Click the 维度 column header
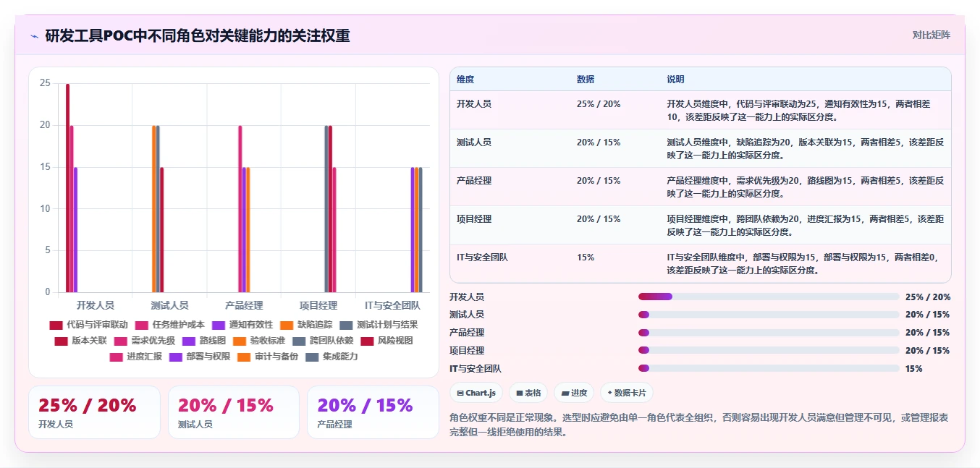The image size is (980, 468). coord(465,80)
